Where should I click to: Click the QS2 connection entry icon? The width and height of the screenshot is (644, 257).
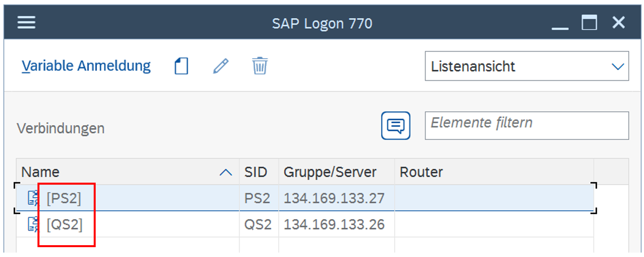[34, 225]
